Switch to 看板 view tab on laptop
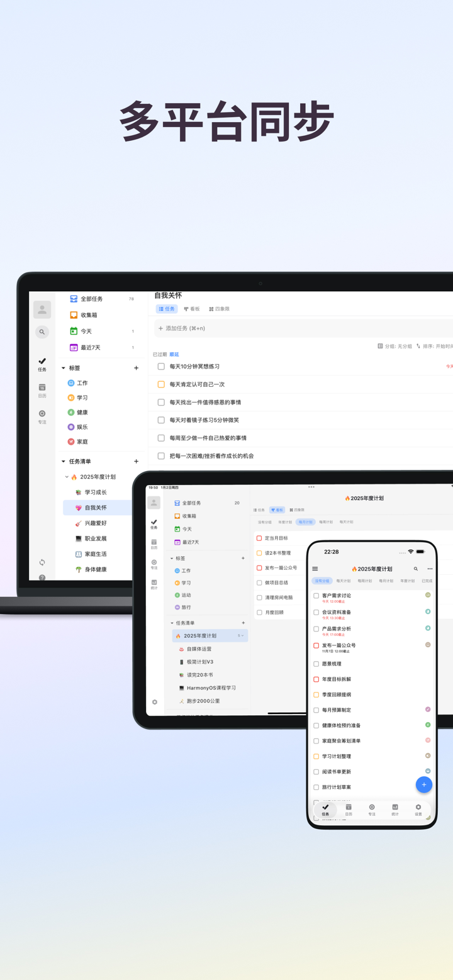 click(192, 309)
